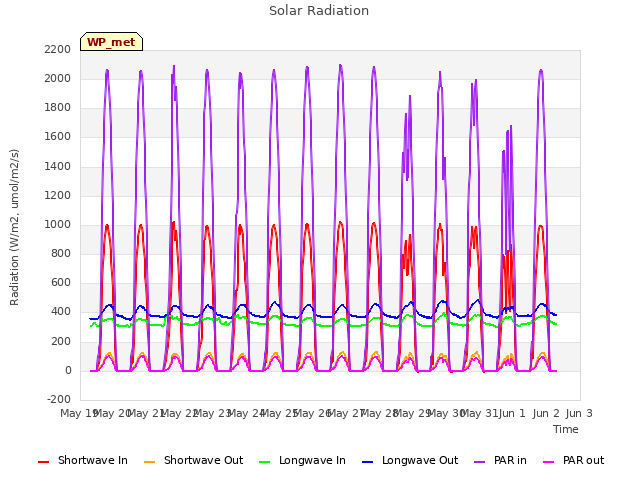Click the -200 y-axis tick label
The height and width of the screenshot is (480, 640).
click(x=59, y=399)
